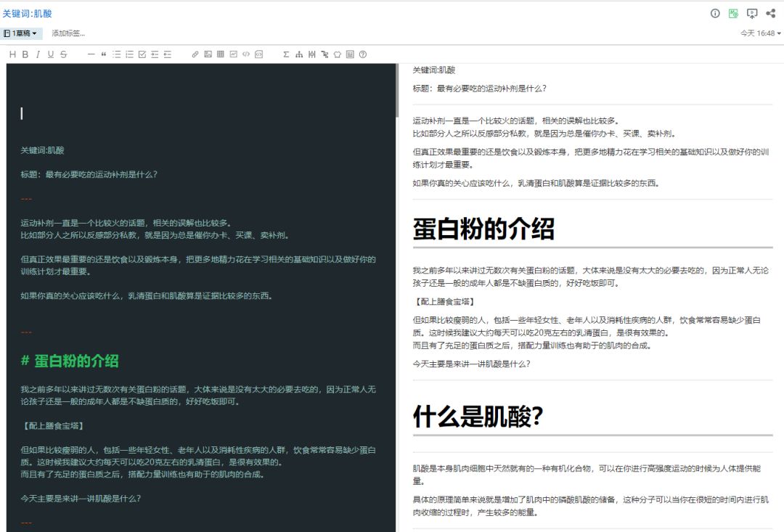Insert a chart from the toolbar
784x532 pixels.
(x=234, y=54)
